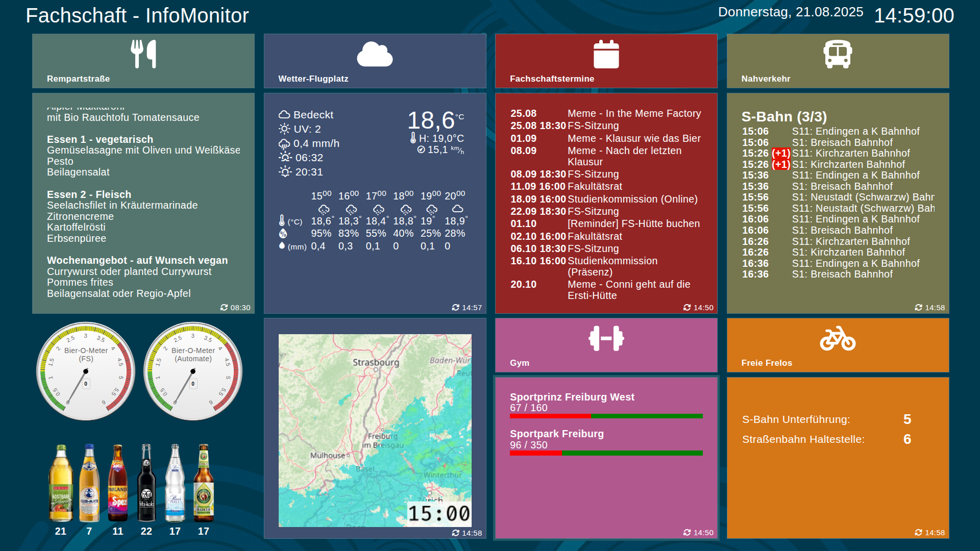This screenshot has width=980, height=551.
Task: Click the rain radar map near Strasbourg
Action: pyautogui.click(x=375, y=363)
